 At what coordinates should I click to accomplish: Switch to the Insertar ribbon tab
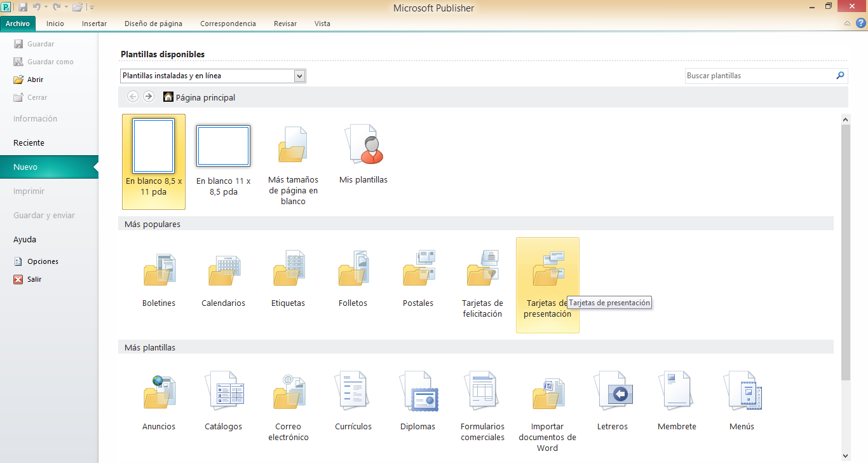coord(94,24)
